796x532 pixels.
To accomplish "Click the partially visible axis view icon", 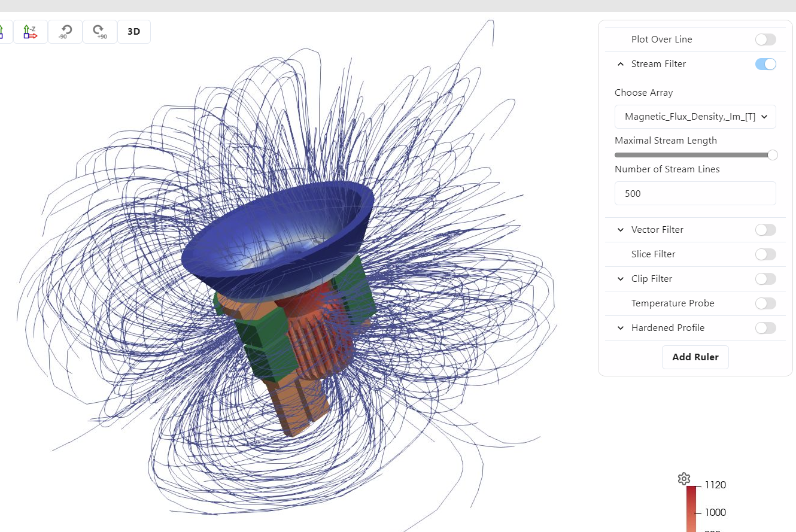I will pos(3,32).
